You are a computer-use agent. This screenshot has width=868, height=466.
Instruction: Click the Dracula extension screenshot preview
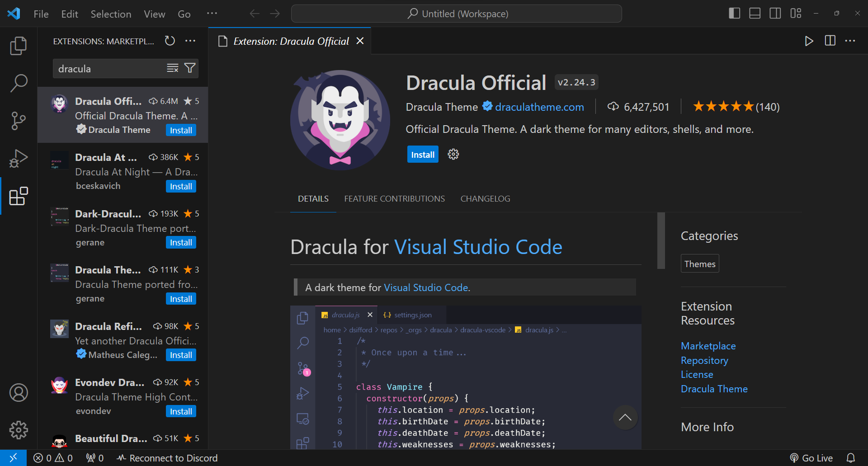tap(466, 377)
